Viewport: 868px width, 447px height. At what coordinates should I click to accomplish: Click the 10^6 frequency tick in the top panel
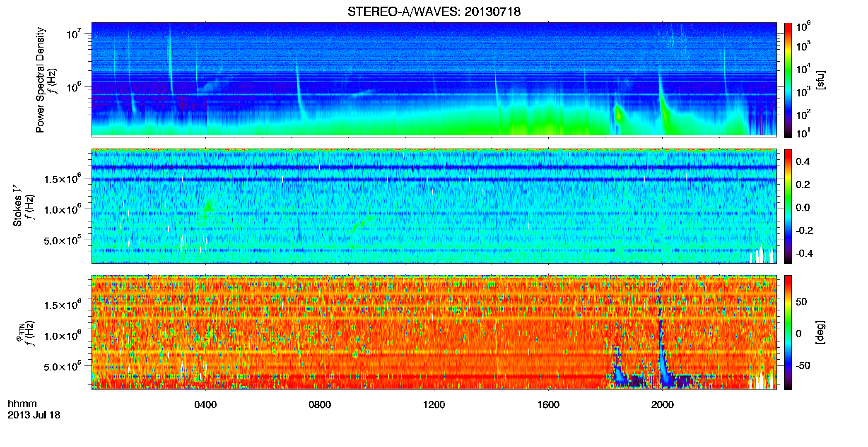(74, 87)
